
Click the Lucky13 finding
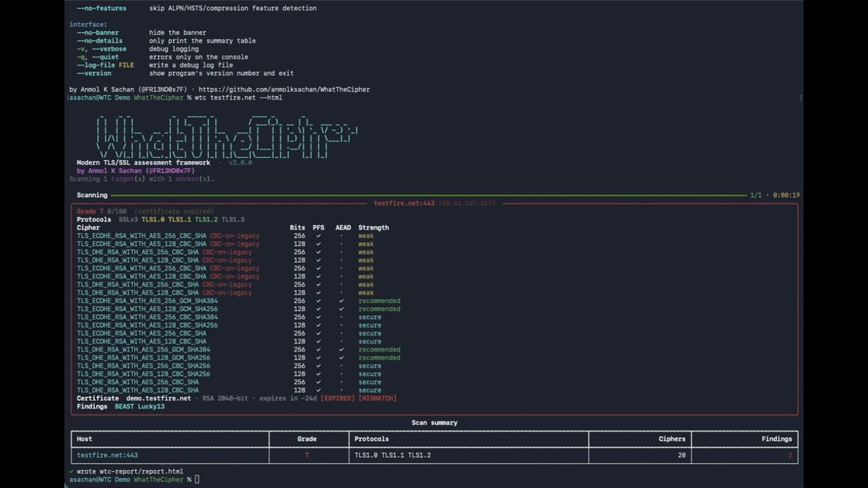(151, 407)
